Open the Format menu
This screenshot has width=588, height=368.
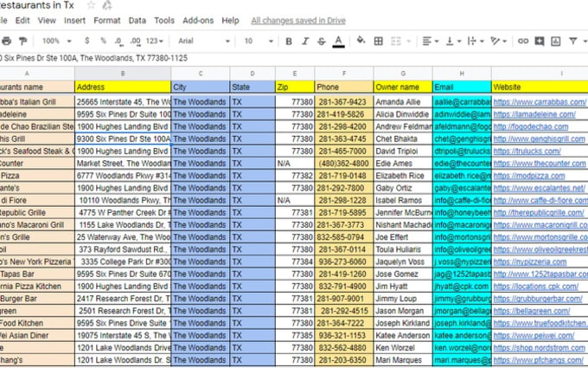[x=107, y=20]
